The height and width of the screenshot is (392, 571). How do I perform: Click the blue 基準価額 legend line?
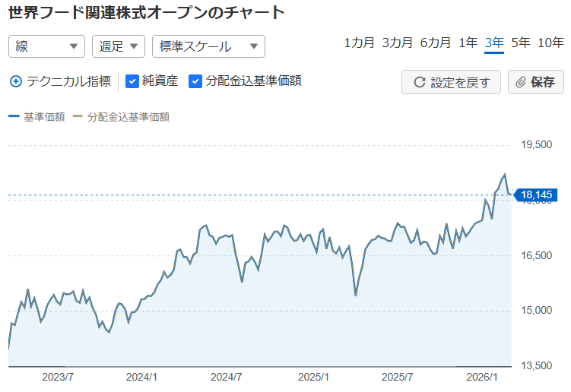point(14,117)
